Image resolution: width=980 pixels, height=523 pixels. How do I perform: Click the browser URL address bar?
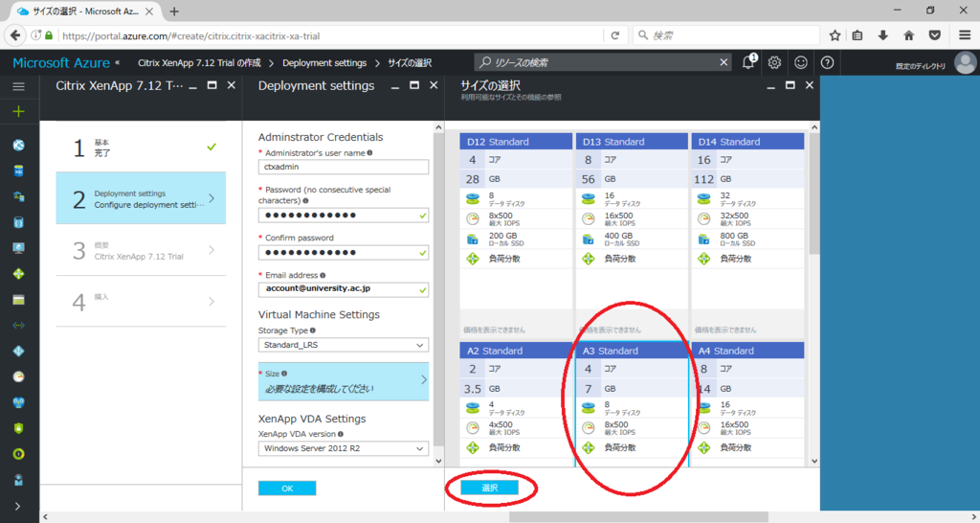pyautogui.click(x=331, y=35)
